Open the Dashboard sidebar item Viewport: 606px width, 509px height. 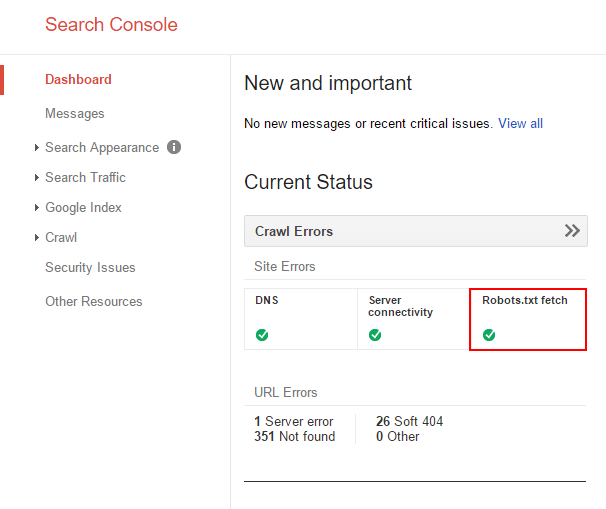(x=78, y=79)
